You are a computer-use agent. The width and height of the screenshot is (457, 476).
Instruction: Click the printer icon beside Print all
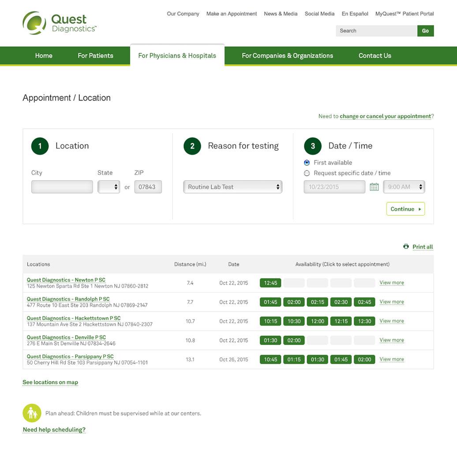[x=406, y=246]
